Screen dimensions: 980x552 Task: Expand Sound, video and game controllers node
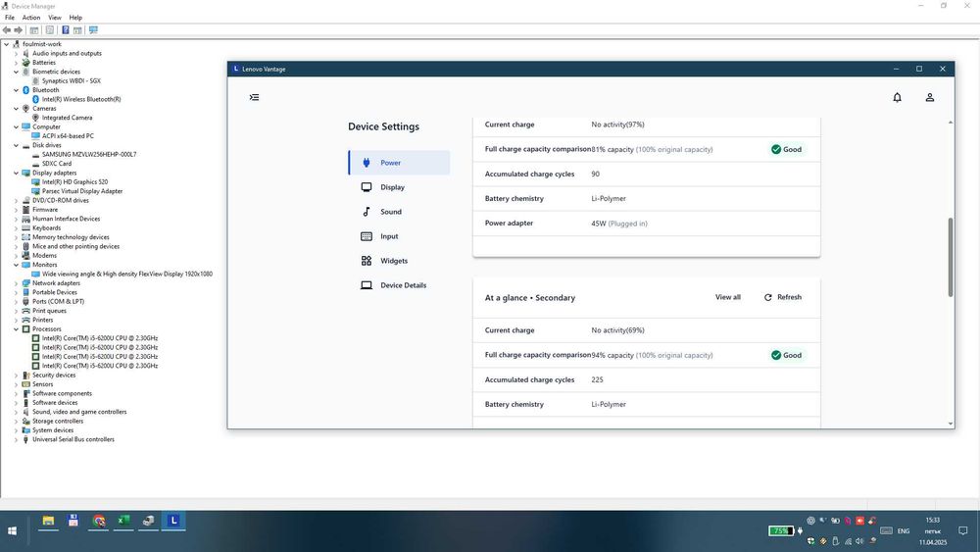17,412
